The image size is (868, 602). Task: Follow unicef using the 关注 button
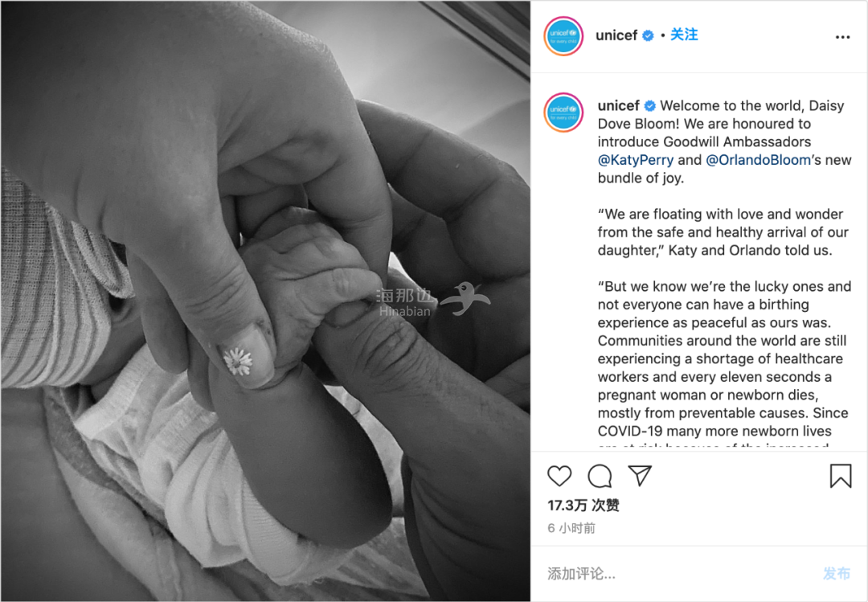(x=684, y=35)
